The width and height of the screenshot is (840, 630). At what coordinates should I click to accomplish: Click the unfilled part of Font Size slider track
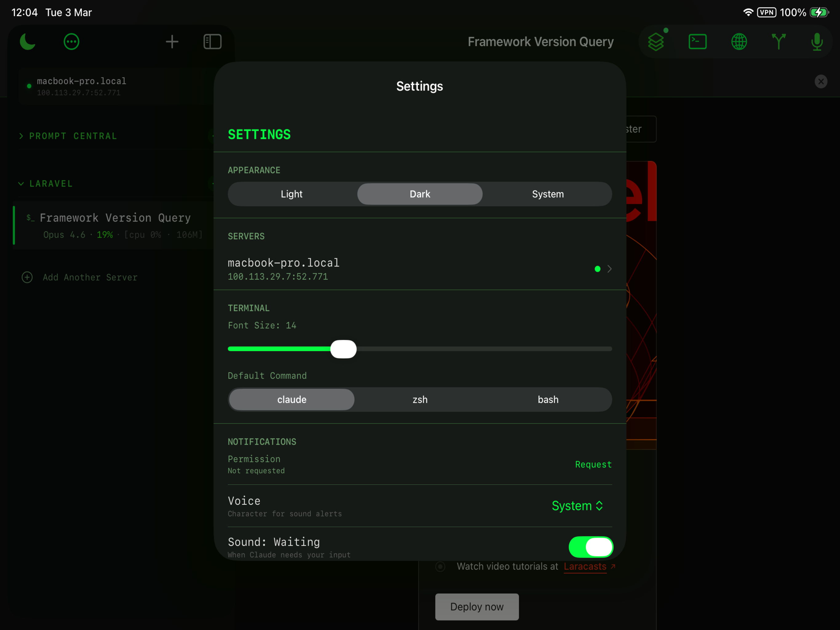[484, 349]
